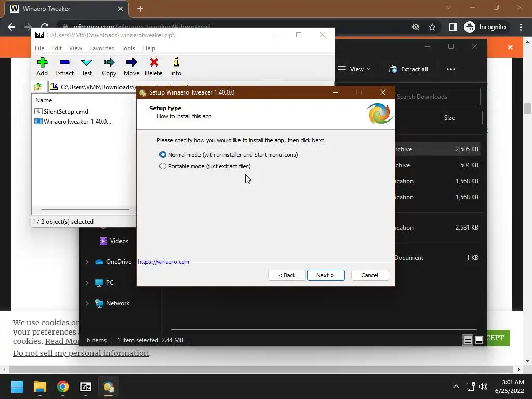Image resolution: width=532 pixels, height=399 pixels.
Task: Click the network tray icon
Action: [x=471, y=387]
